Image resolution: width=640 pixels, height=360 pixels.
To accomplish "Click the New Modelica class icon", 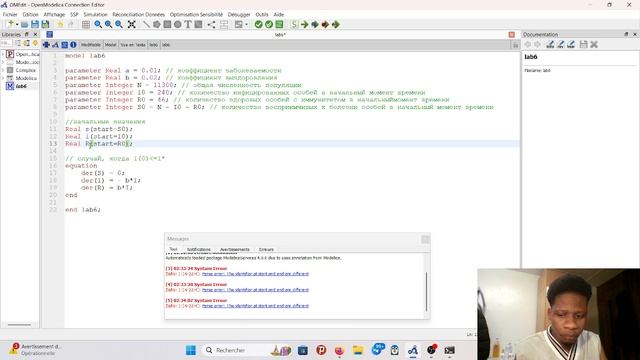I will tap(10, 24).
